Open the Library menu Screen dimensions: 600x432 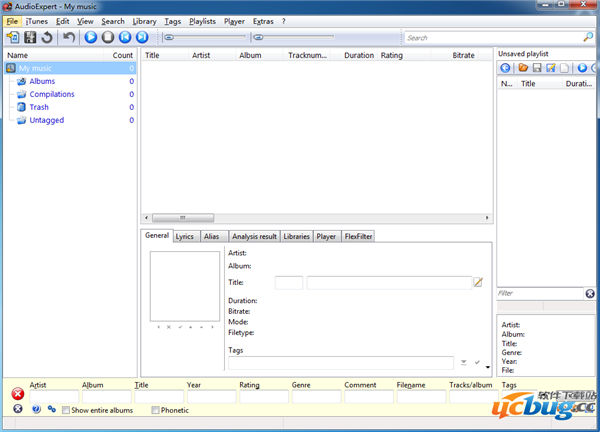pyautogui.click(x=144, y=21)
